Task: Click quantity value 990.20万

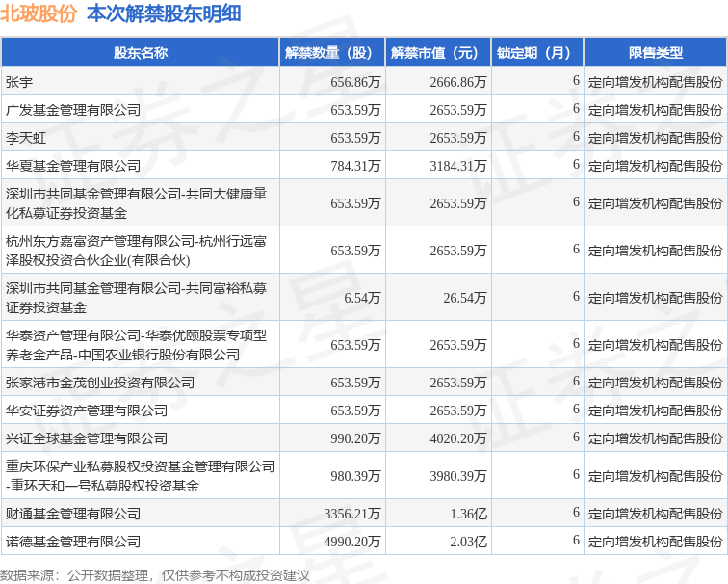Action: point(355,438)
